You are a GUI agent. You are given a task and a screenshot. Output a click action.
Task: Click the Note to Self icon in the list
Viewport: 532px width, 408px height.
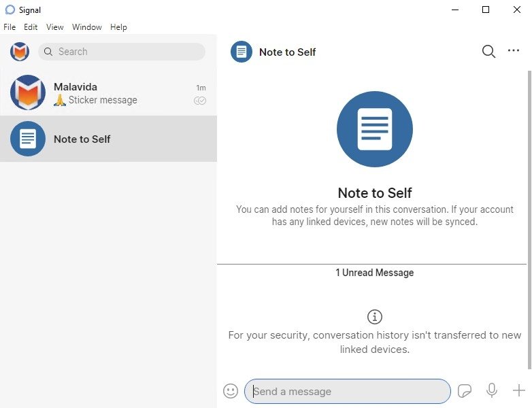(x=28, y=139)
